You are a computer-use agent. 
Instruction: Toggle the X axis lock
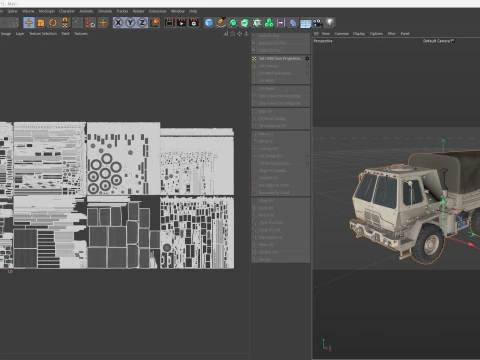pyautogui.click(x=118, y=23)
